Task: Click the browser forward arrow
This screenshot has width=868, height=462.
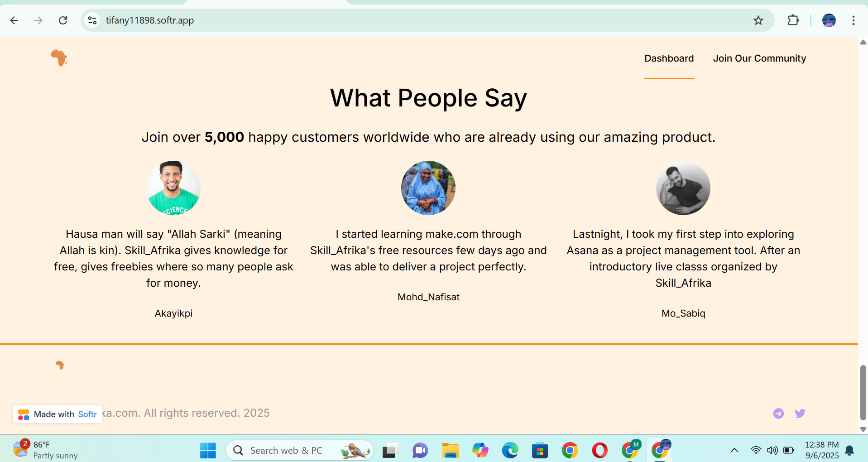Action: click(x=38, y=20)
